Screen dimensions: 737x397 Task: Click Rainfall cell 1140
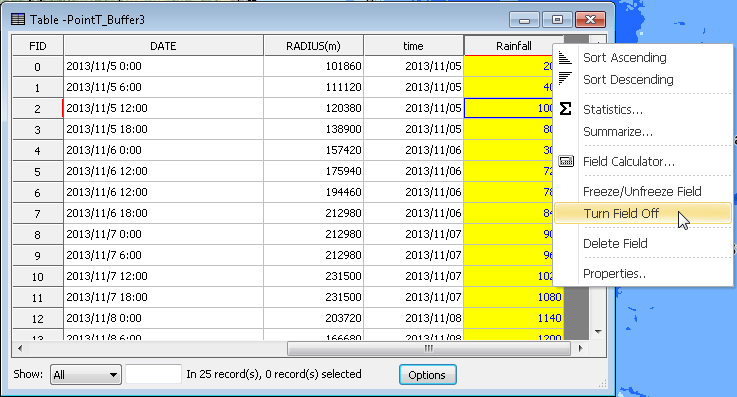point(514,318)
